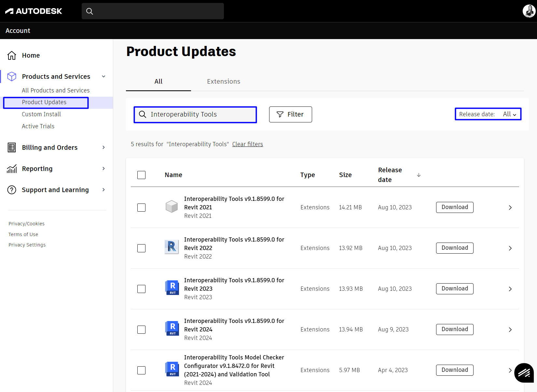Click the Interoperability Tools for Revit 2023 title
This screenshot has height=392, width=537.
[234, 284]
